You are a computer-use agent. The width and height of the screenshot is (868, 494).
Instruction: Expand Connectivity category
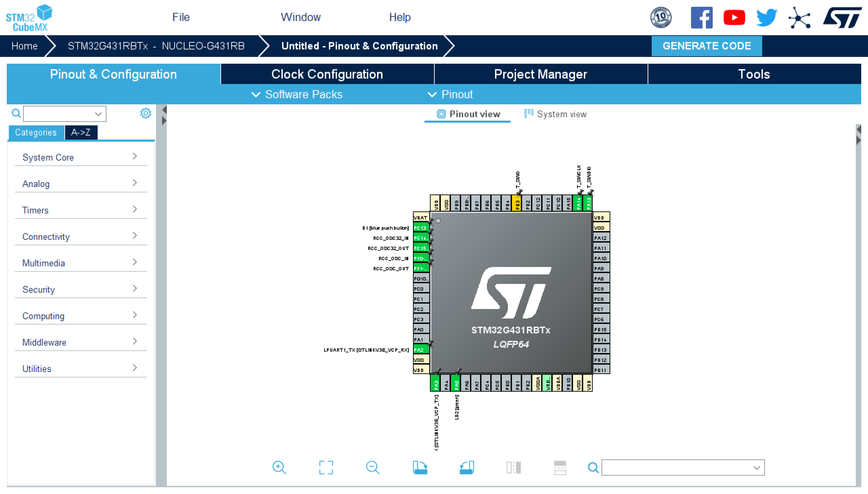click(81, 236)
